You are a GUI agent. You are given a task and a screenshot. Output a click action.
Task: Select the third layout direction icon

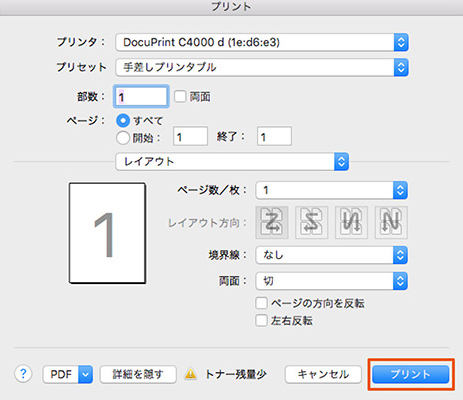pos(351,222)
